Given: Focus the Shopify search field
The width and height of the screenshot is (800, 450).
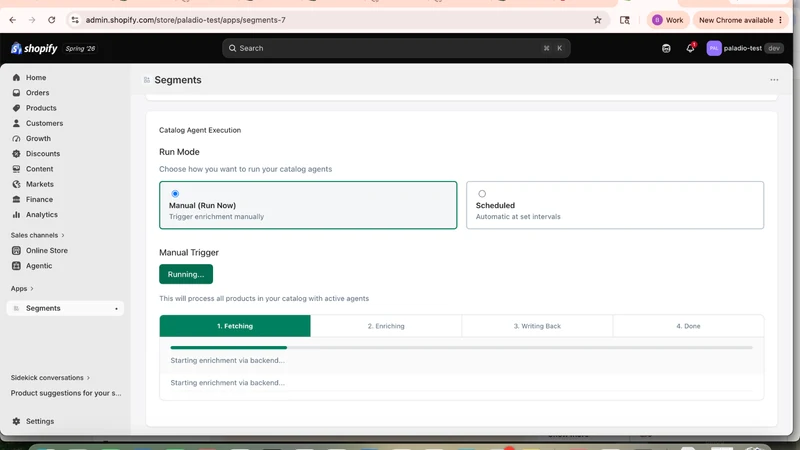Looking at the screenshot, I should [396, 48].
